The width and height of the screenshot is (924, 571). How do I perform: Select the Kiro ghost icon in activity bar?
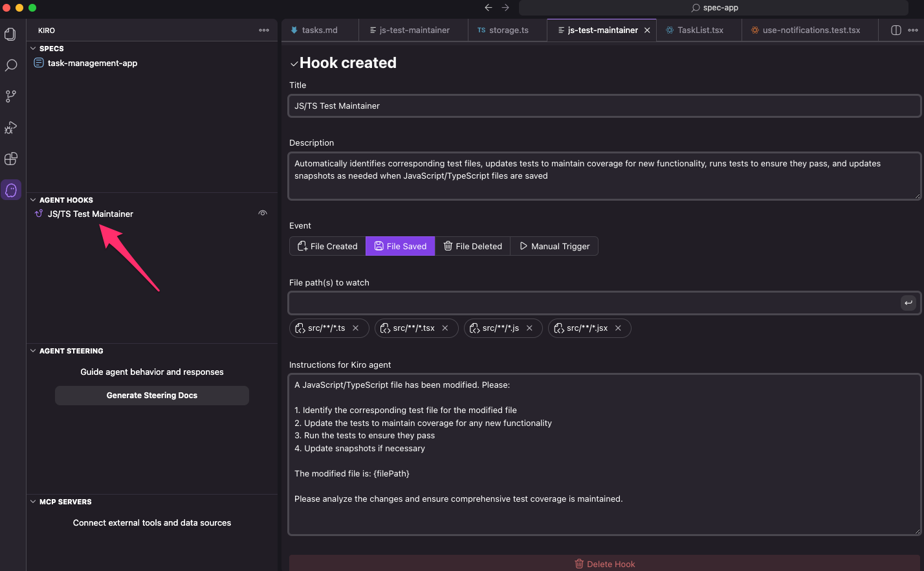[11, 190]
